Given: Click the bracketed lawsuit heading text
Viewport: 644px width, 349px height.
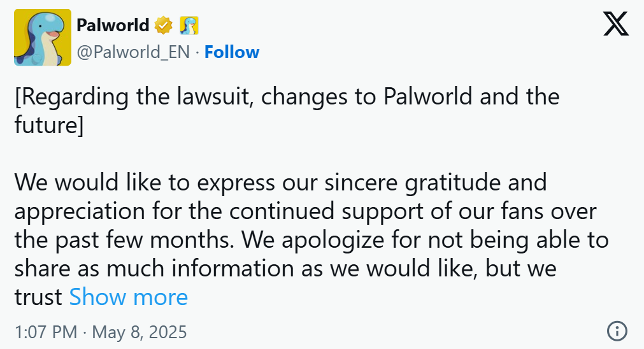Looking at the screenshot, I should (x=287, y=110).
